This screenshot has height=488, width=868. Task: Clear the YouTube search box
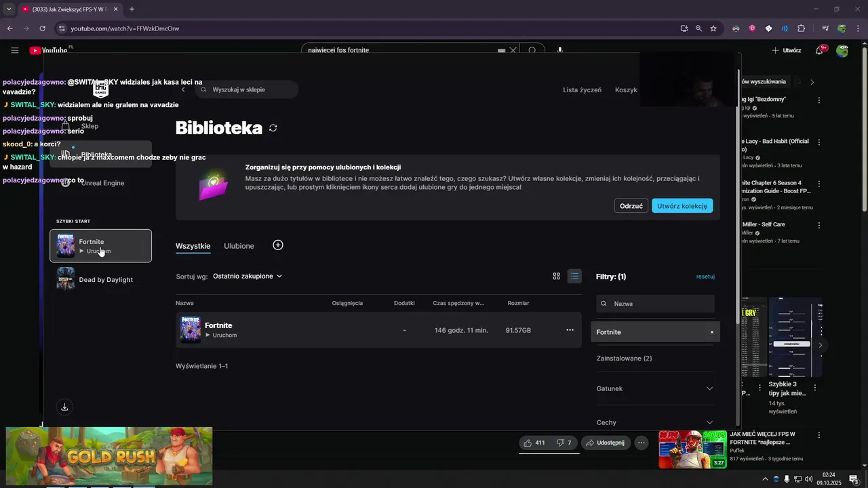click(513, 50)
